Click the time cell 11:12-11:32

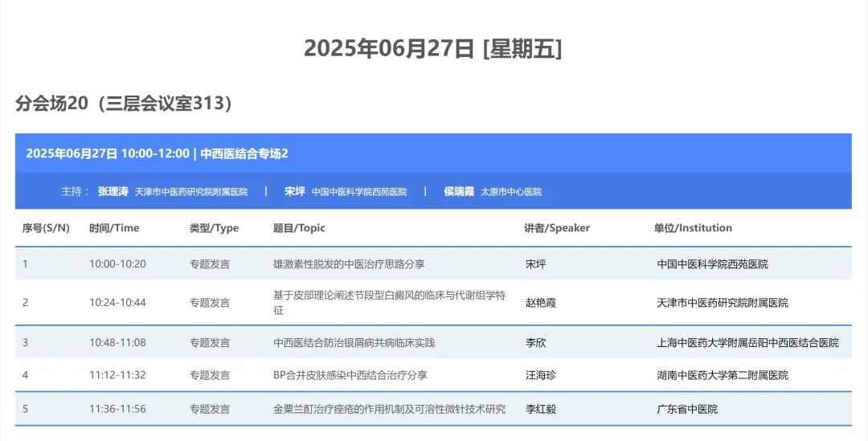[x=117, y=375]
